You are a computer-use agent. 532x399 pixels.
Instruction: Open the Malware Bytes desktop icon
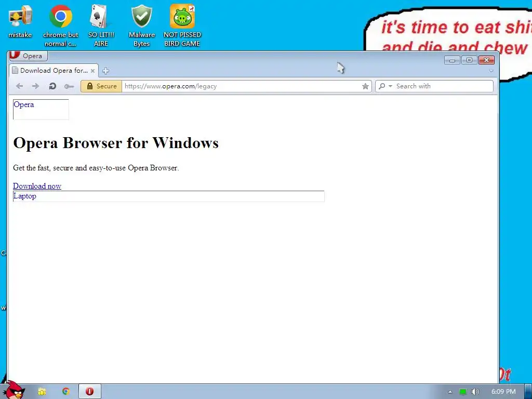pyautogui.click(x=141, y=25)
